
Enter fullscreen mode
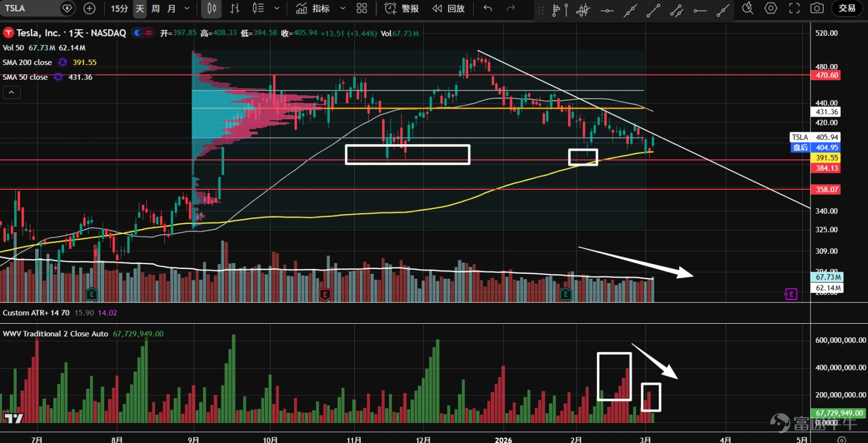coord(794,8)
